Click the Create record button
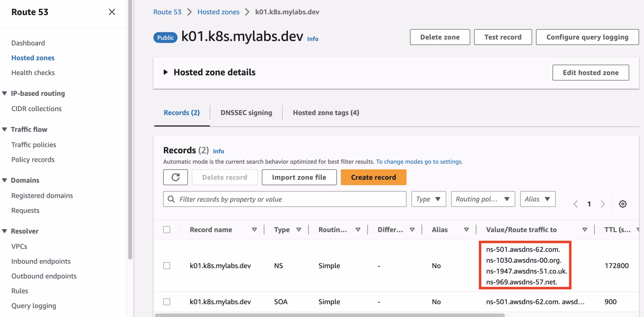644x317 pixels. (373, 177)
